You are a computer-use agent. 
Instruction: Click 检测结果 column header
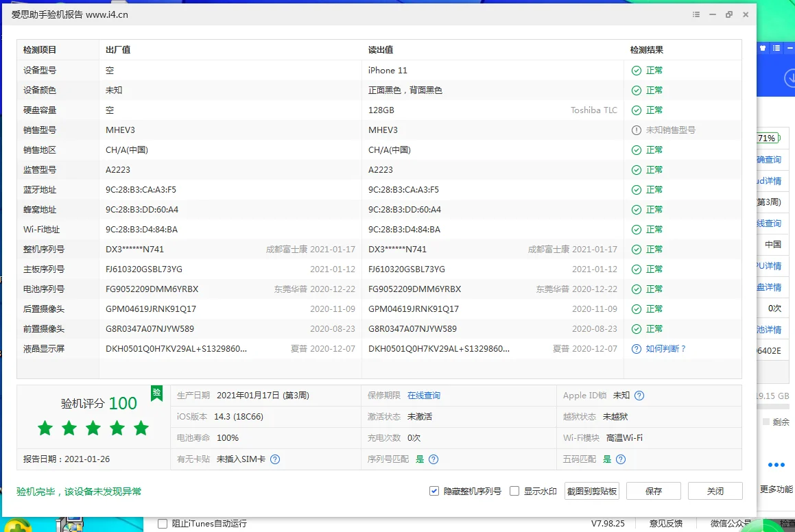point(646,49)
